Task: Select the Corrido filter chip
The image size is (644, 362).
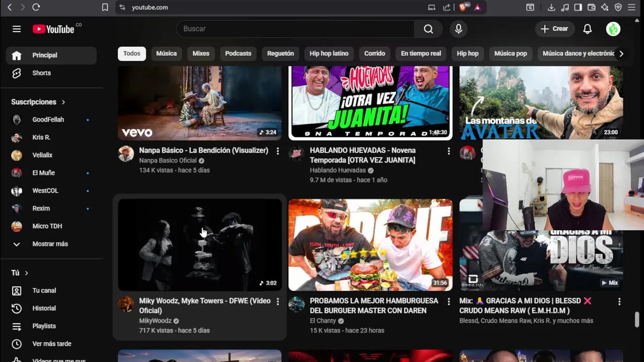Action: coord(375,53)
